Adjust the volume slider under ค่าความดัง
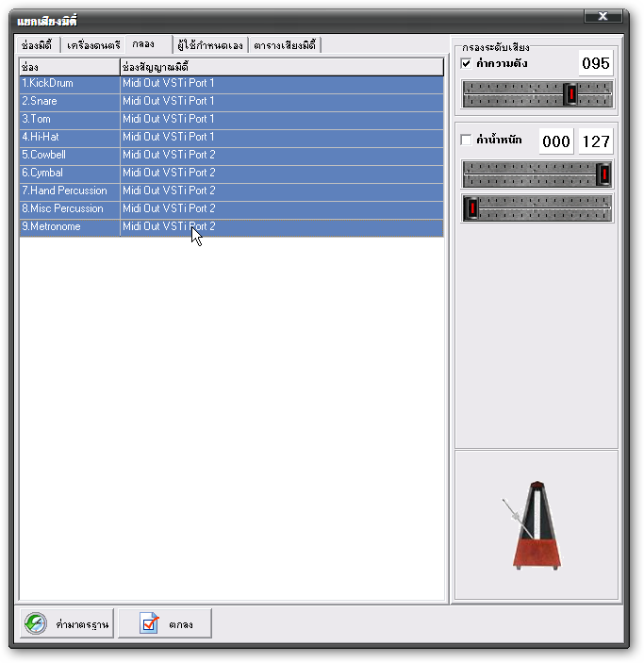 click(537, 94)
